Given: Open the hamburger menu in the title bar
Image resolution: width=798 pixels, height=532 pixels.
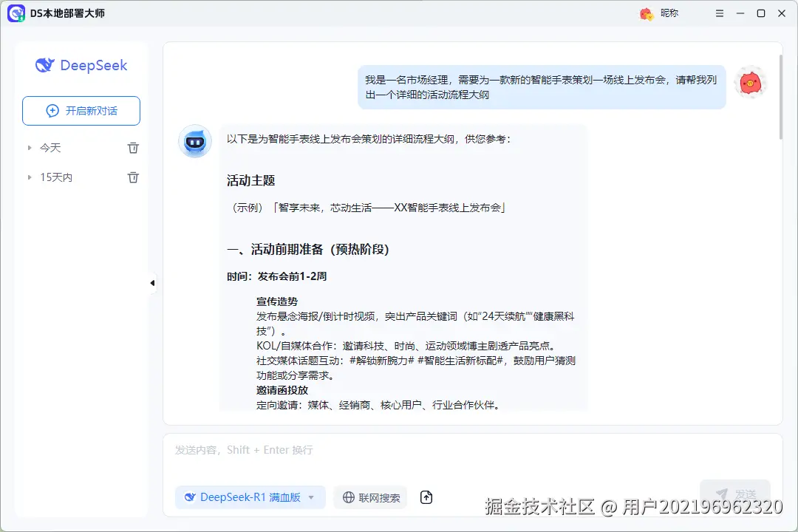Looking at the screenshot, I should [719, 13].
